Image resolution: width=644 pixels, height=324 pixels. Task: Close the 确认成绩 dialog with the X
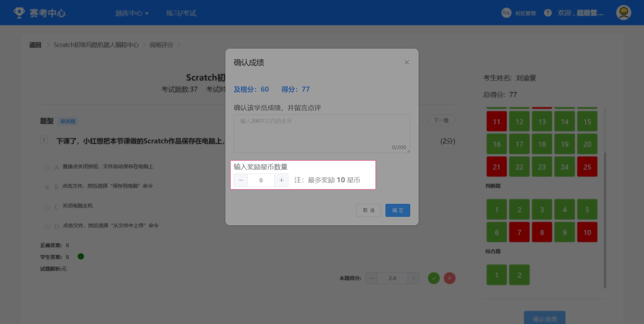coord(407,62)
